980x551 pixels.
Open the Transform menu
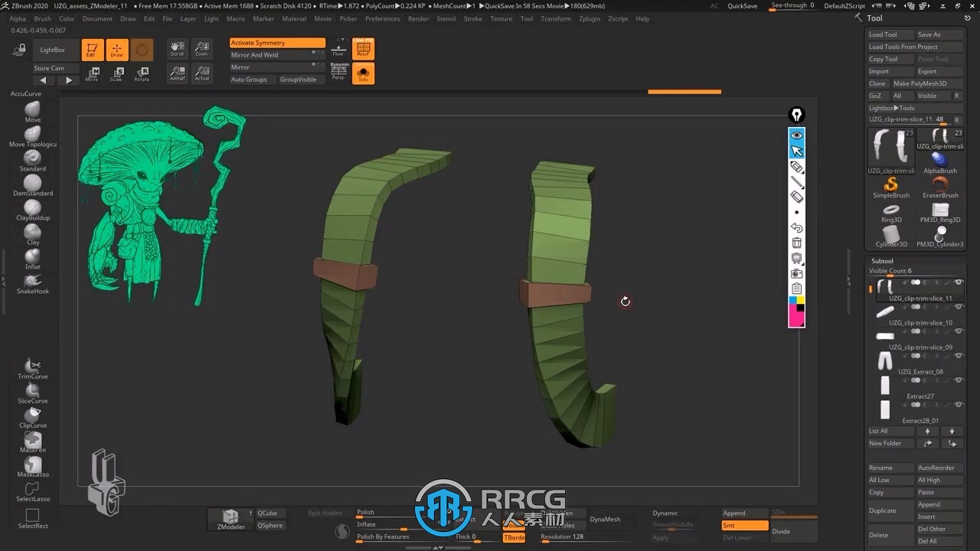pyautogui.click(x=556, y=18)
